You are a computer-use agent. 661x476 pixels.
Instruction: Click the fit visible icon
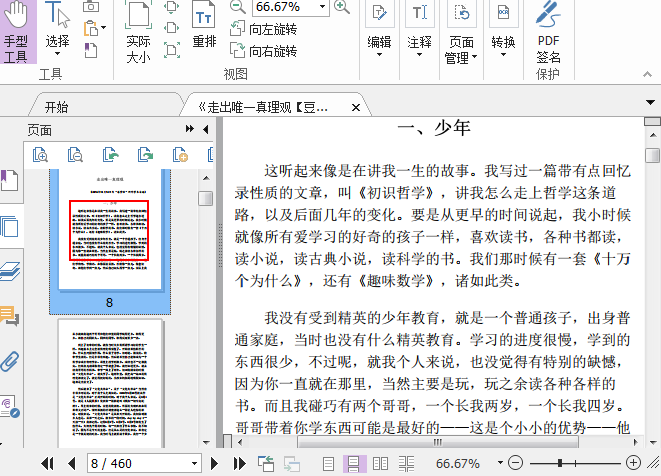tap(172, 50)
